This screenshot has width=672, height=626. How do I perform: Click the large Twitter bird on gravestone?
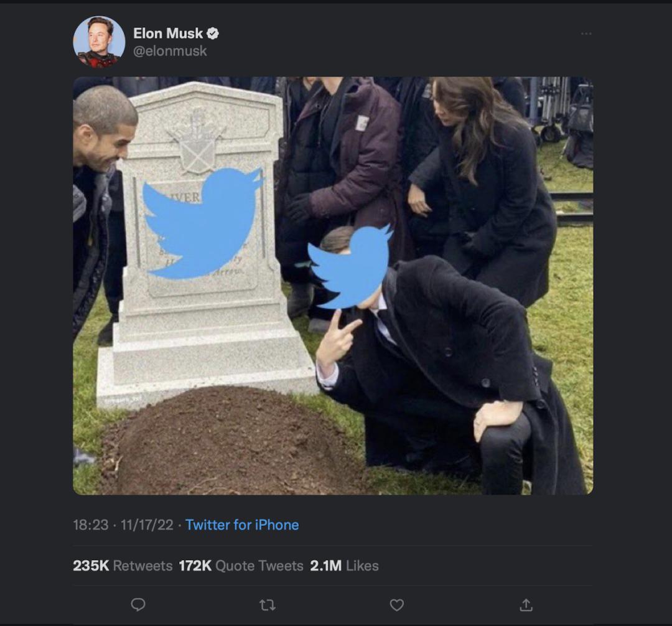pos(203,223)
